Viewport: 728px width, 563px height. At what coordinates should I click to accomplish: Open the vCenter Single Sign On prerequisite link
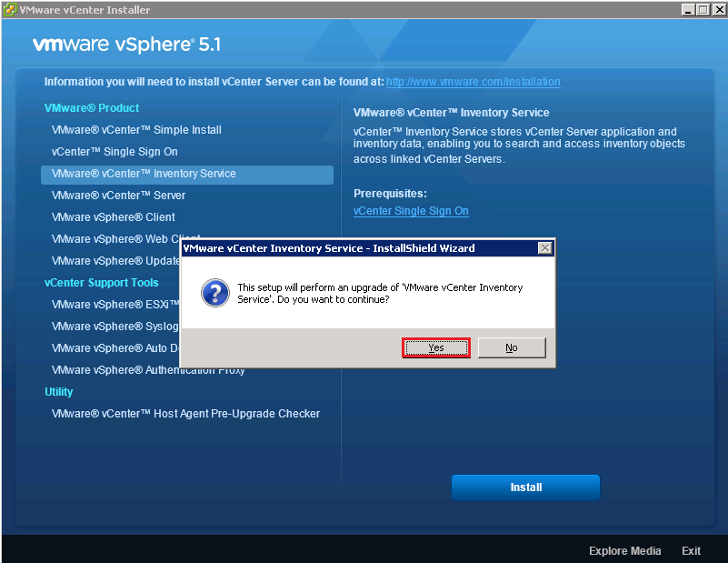411,211
